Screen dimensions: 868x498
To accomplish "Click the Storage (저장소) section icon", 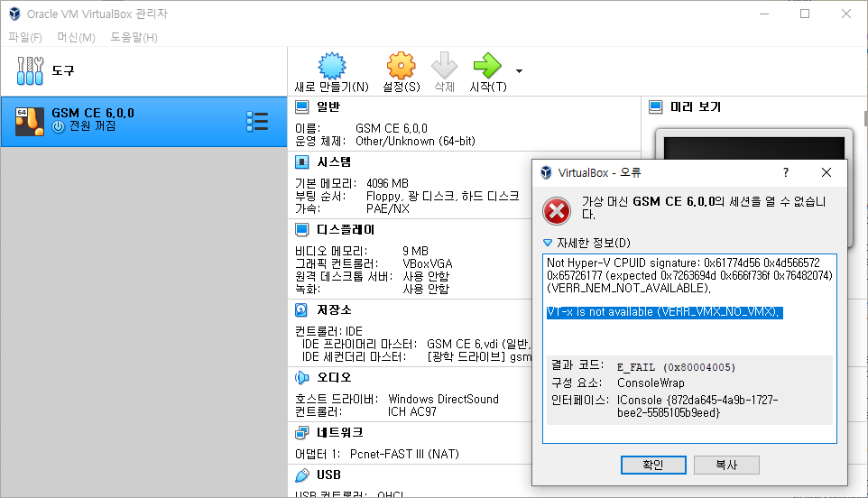I will click(x=301, y=309).
